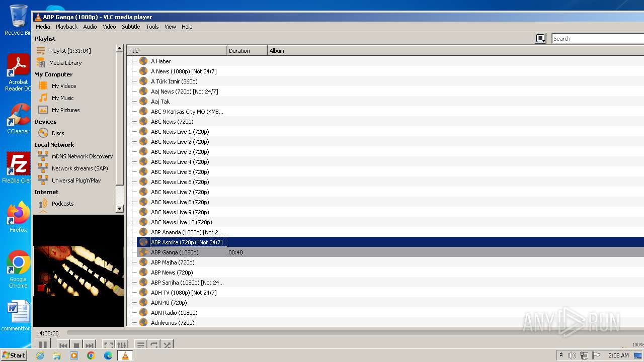The height and width of the screenshot is (362, 644).
Task: Click sidebar scrollbar down arrow
Action: tap(119, 208)
